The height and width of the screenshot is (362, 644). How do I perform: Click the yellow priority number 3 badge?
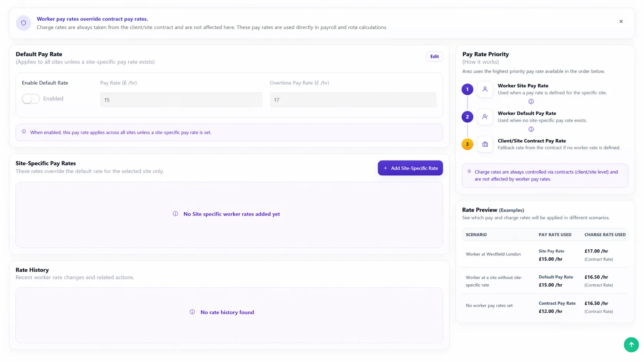click(467, 144)
